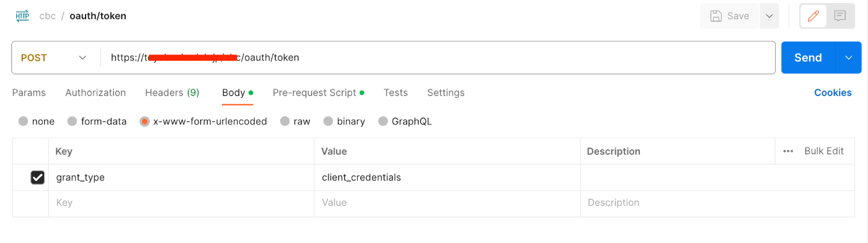Choose the raw body type radio button
Image resolution: width=868 pixels, height=243 pixels.
coord(285,122)
